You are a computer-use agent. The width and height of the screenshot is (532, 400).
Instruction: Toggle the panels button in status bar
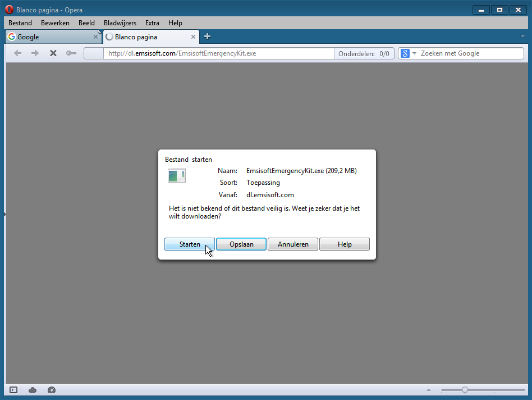pos(13,390)
